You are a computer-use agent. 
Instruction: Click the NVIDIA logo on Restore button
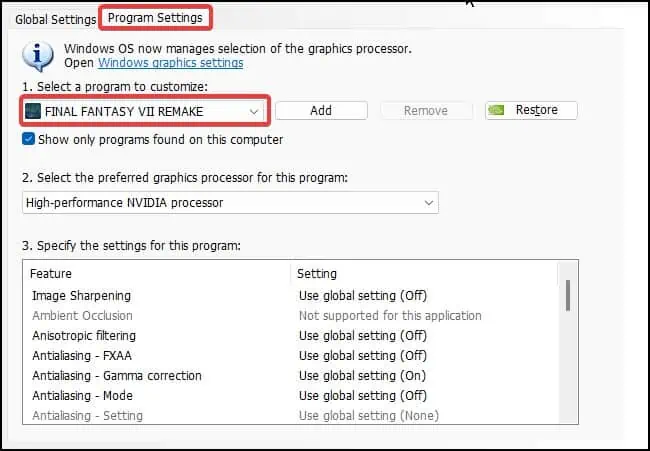(500, 111)
